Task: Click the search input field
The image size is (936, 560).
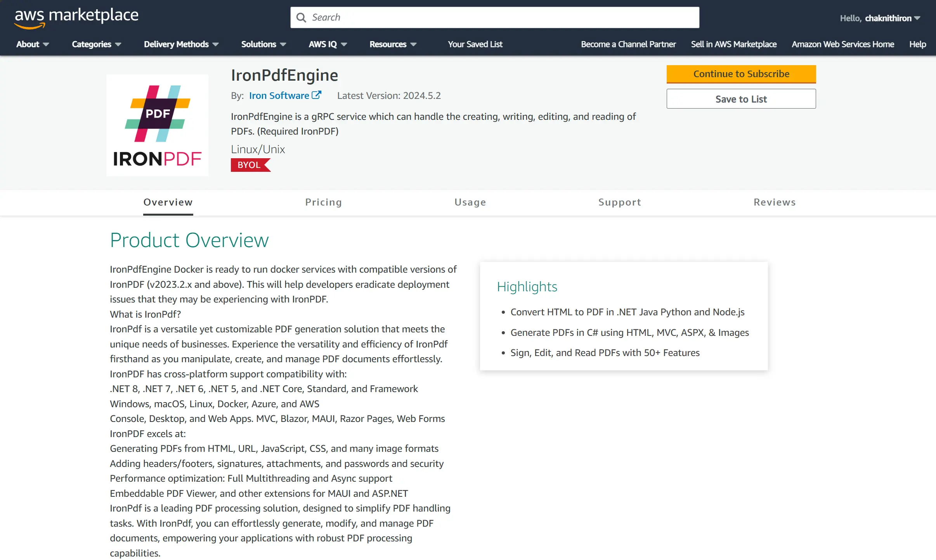Action: coord(494,17)
